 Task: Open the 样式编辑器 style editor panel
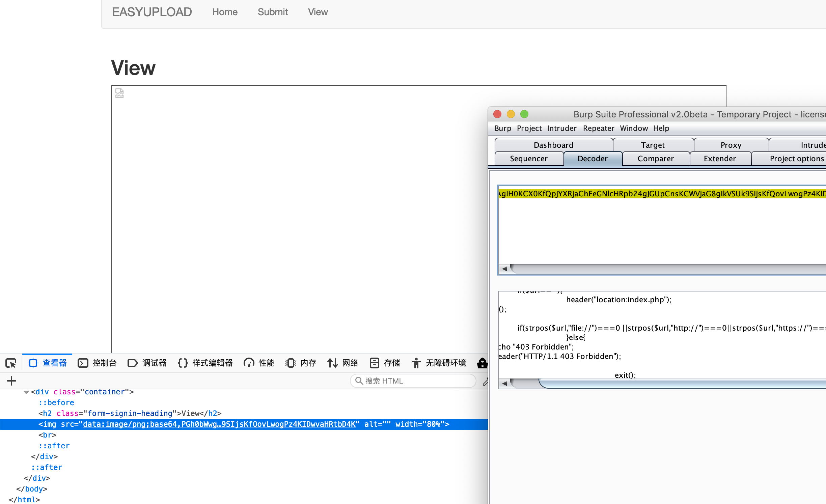(205, 363)
